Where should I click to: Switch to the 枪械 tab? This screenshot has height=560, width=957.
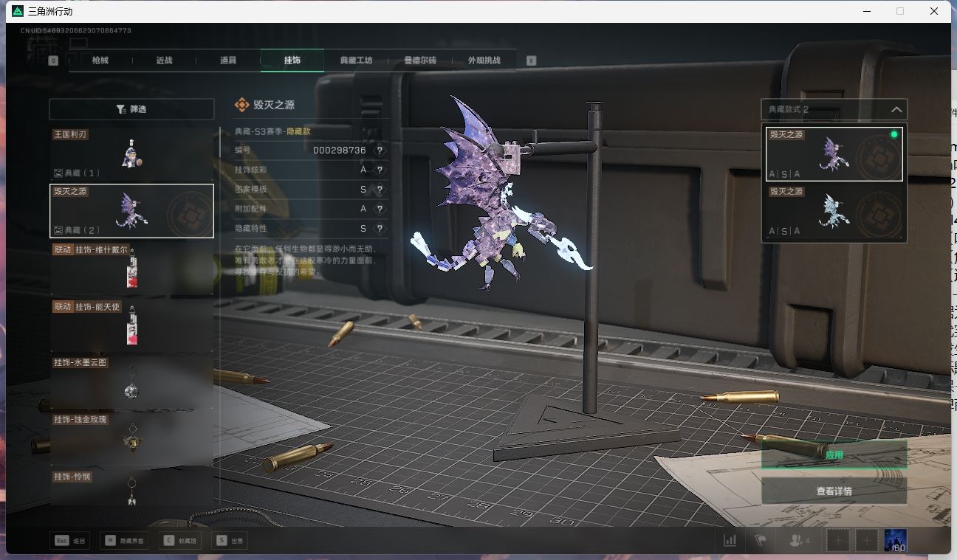pyautogui.click(x=100, y=61)
